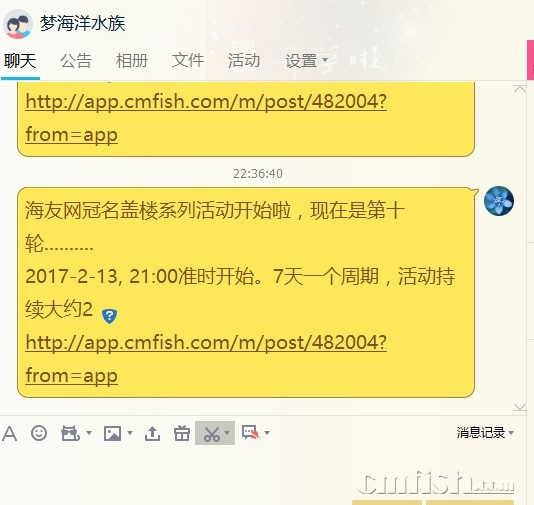Click the blue shield question mark icon
The image size is (534, 505).
pos(110,316)
